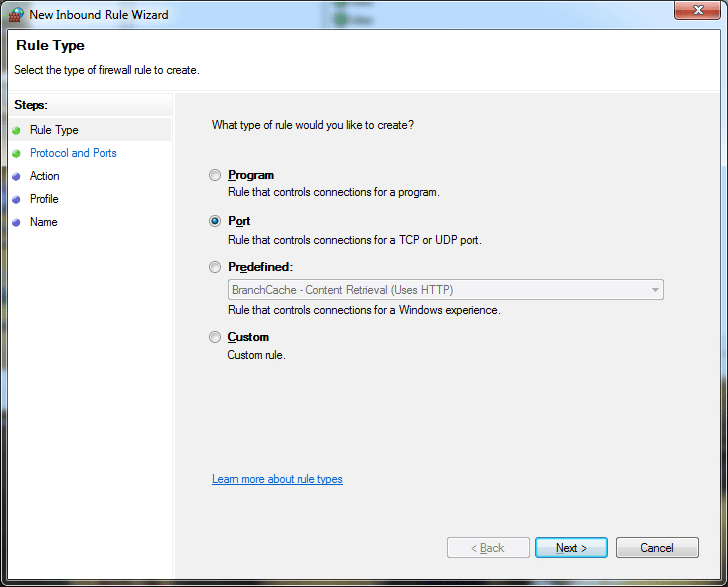The image size is (728, 587).
Task: Click the blue bullet beside Action
Action: (16, 176)
